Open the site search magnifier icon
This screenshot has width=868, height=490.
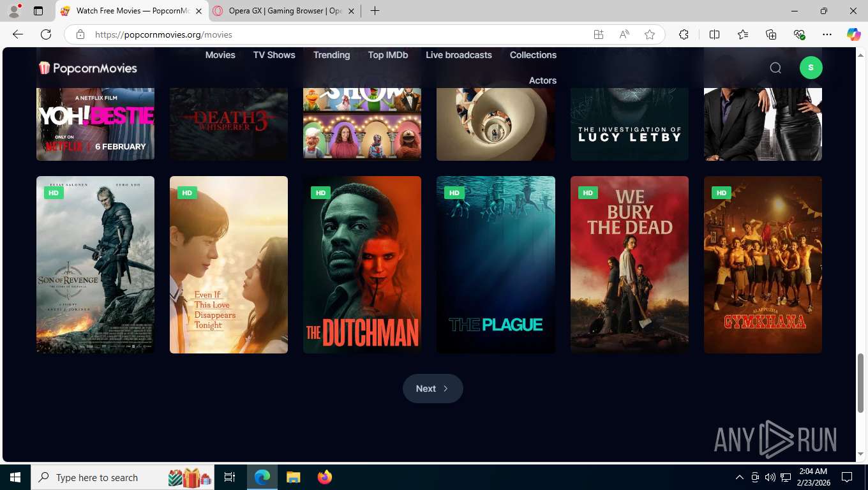775,68
